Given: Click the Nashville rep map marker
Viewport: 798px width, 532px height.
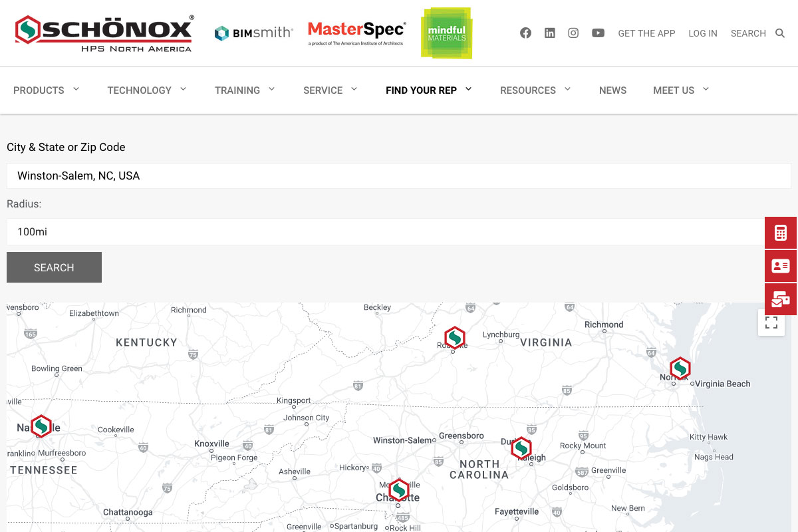Looking at the screenshot, I should 41,426.
